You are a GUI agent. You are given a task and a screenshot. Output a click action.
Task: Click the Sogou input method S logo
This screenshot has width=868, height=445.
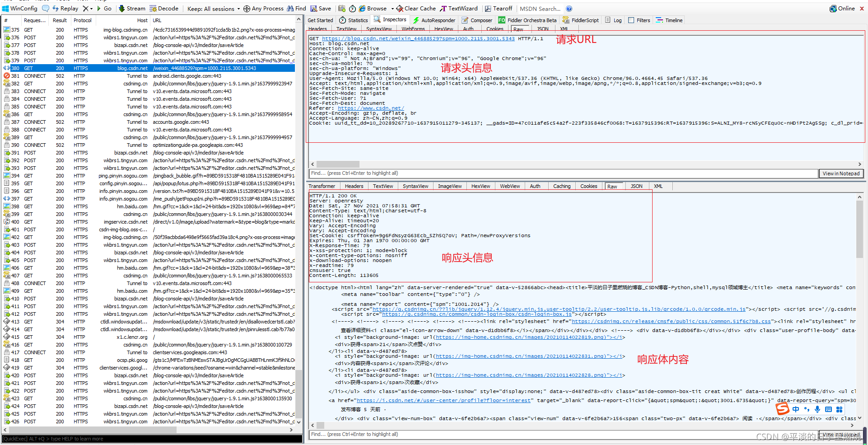click(x=782, y=409)
